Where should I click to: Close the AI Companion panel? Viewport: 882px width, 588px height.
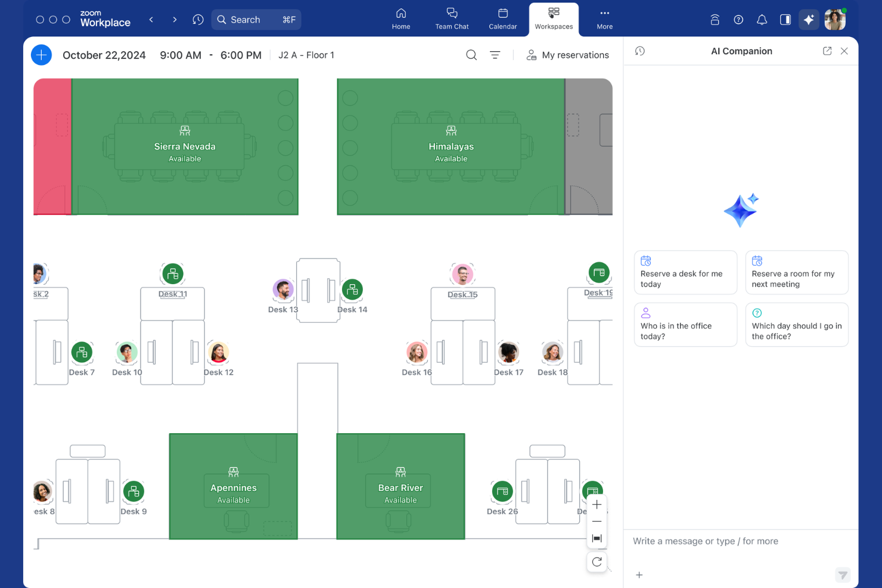(844, 51)
